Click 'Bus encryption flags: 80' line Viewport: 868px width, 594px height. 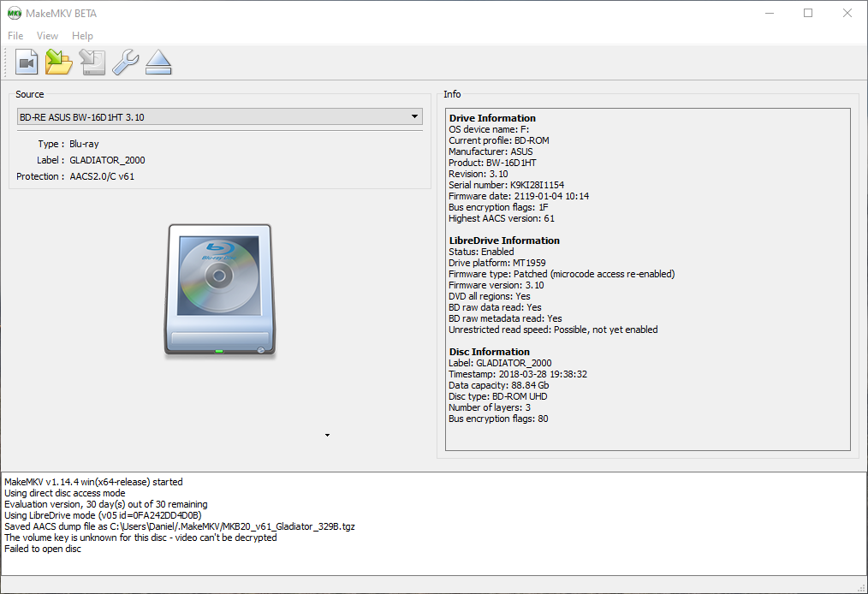coord(498,419)
